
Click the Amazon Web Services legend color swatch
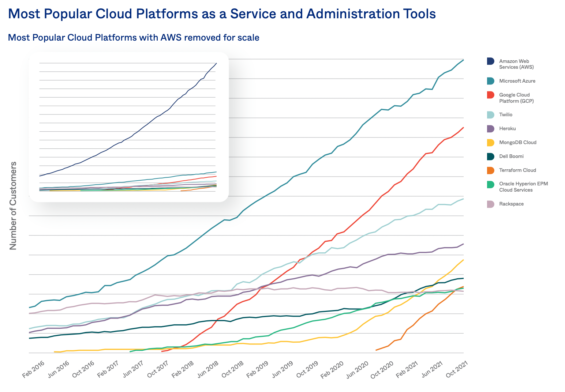(x=491, y=61)
